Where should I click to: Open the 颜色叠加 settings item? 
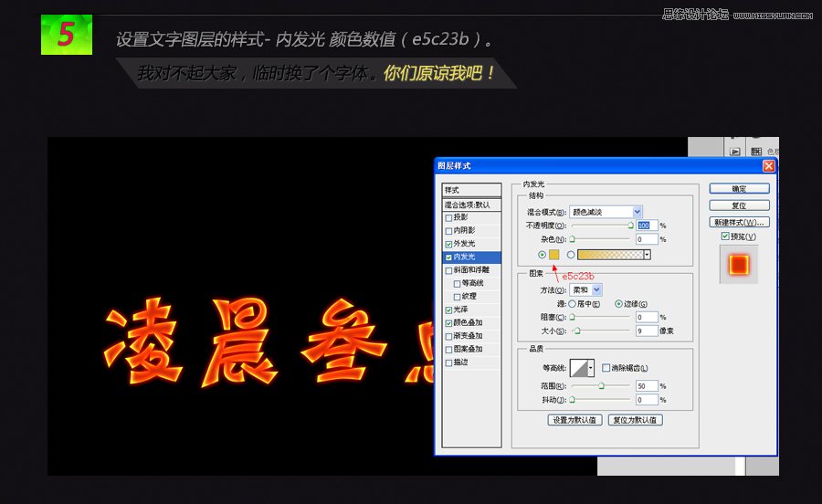[x=468, y=322]
